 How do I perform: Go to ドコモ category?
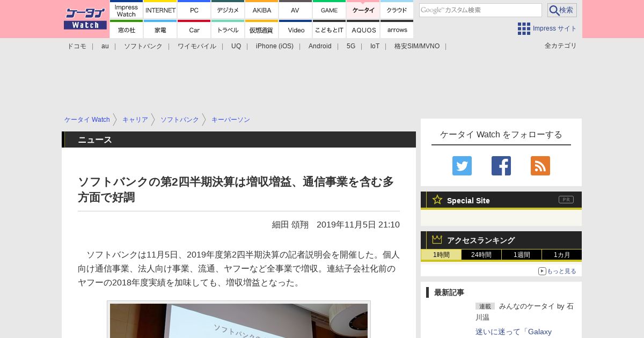click(x=77, y=46)
